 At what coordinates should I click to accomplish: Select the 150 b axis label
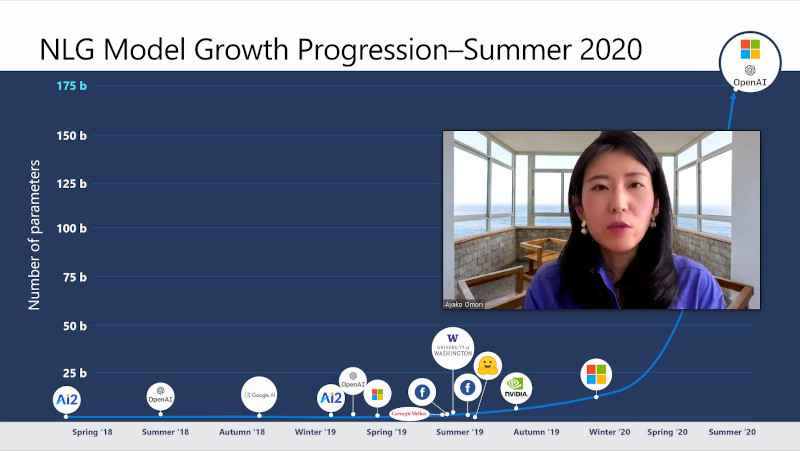[x=71, y=136]
